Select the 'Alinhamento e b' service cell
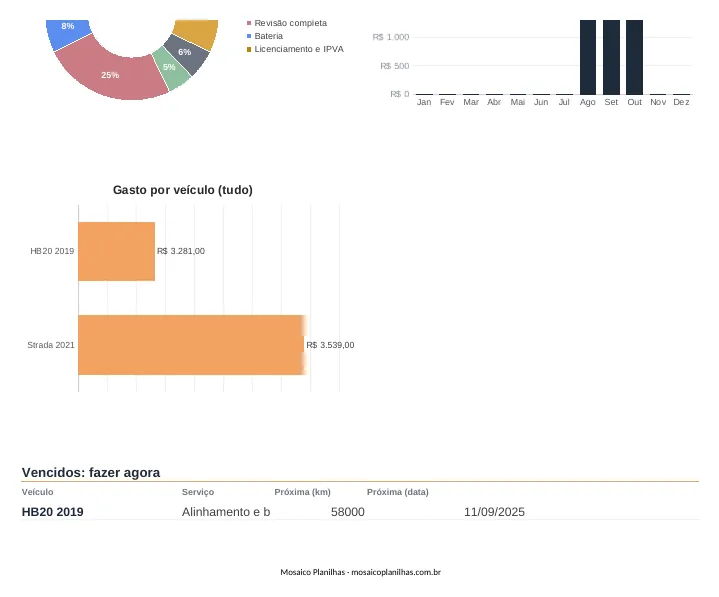 226,512
